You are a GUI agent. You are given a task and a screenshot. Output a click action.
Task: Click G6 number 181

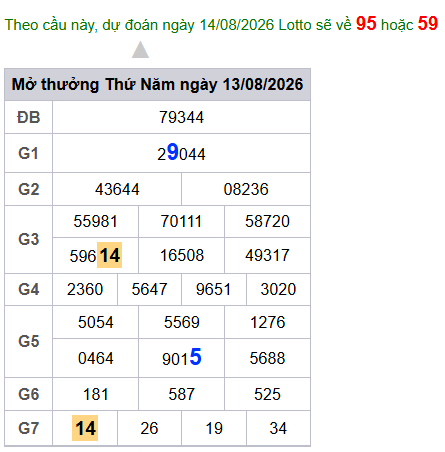coord(96,394)
